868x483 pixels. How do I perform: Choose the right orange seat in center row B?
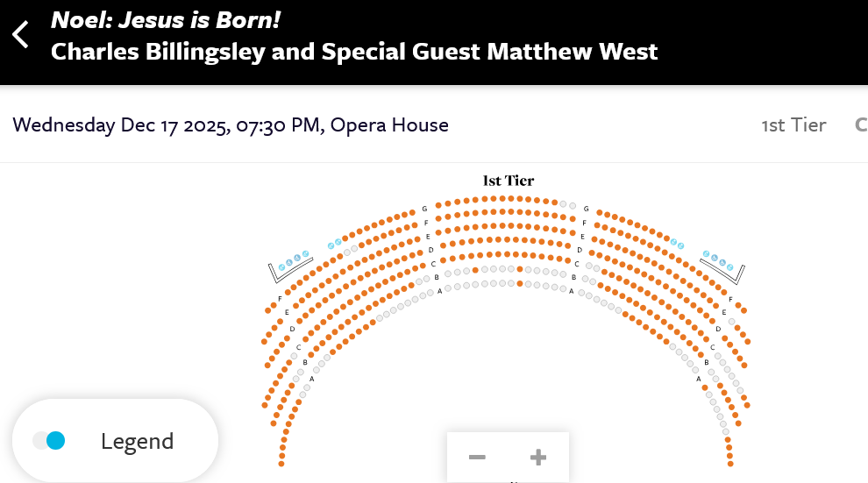[x=521, y=269]
